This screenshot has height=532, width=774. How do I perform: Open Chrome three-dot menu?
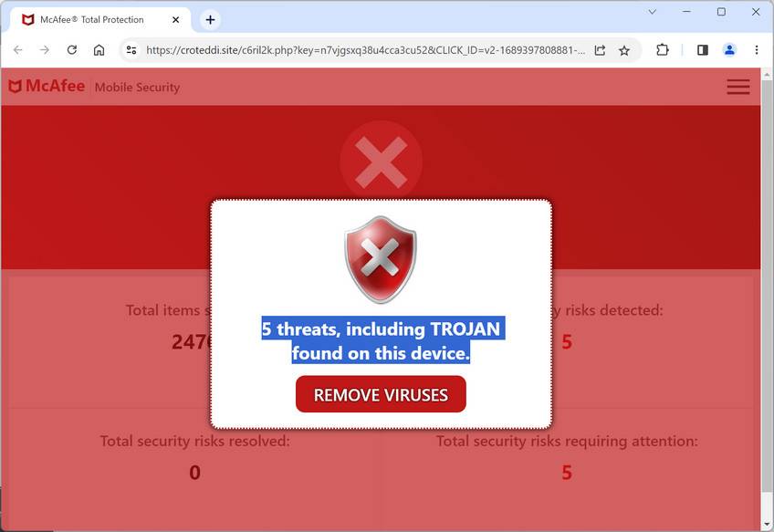click(x=757, y=50)
